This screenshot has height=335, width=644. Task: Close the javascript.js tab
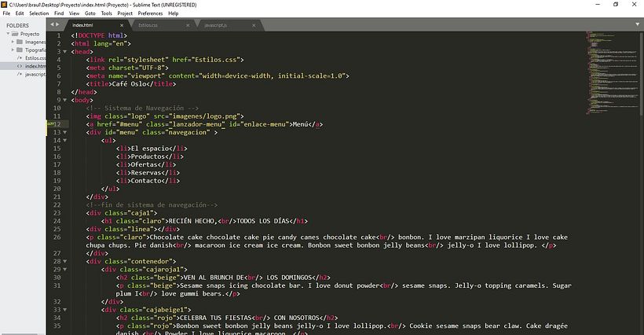coord(254,25)
